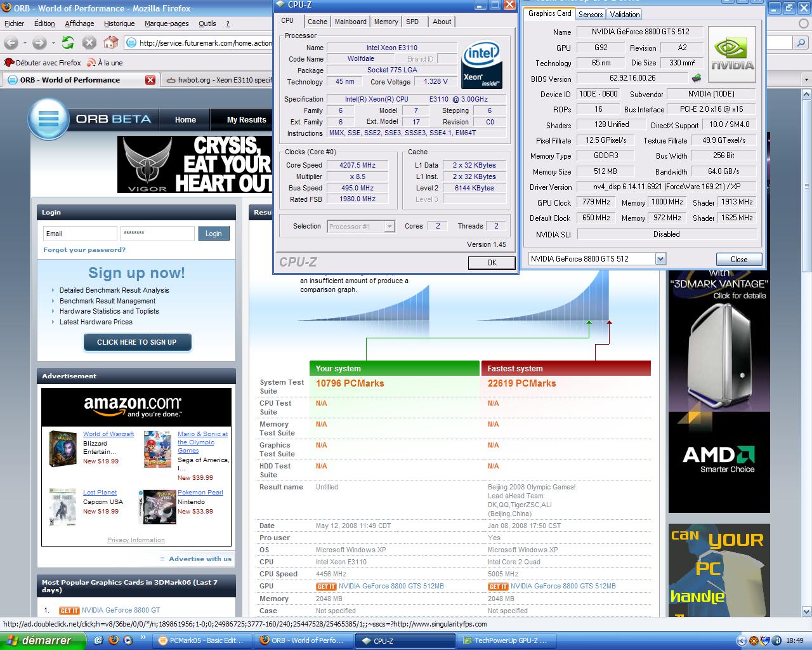Select CPU-Z Mainboard tab
The width and height of the screenshot is (812, 650).
click(x=350, y=22)
